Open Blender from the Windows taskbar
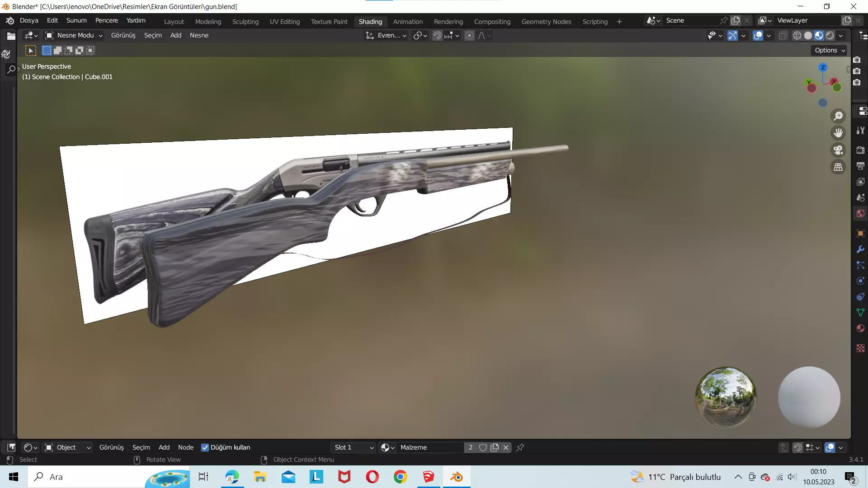 [457, 477]
